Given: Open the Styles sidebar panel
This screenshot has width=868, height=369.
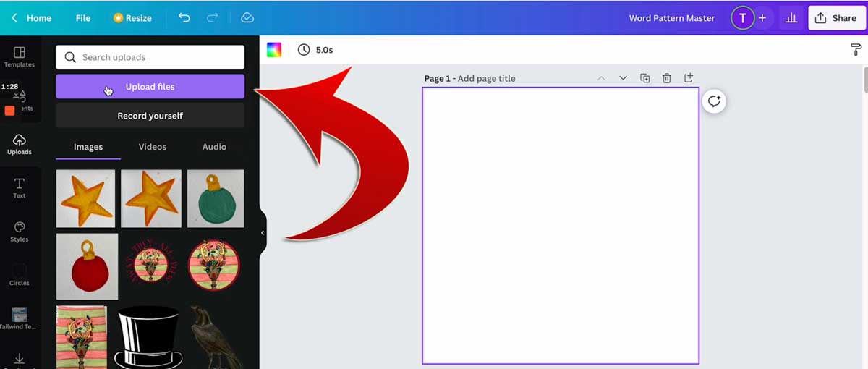Looking at the screenshot, I should click(20, 232).
